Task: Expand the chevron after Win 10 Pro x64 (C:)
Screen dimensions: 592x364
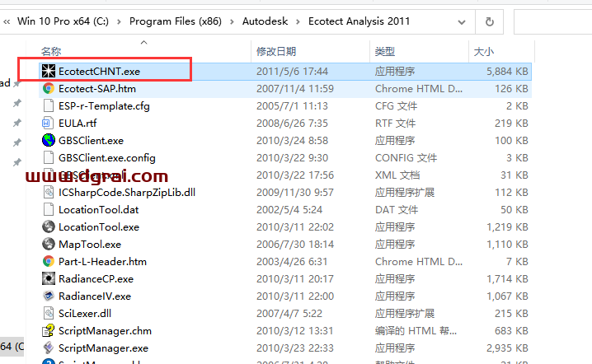Action: pyautogui.click(x=119, y=22)
